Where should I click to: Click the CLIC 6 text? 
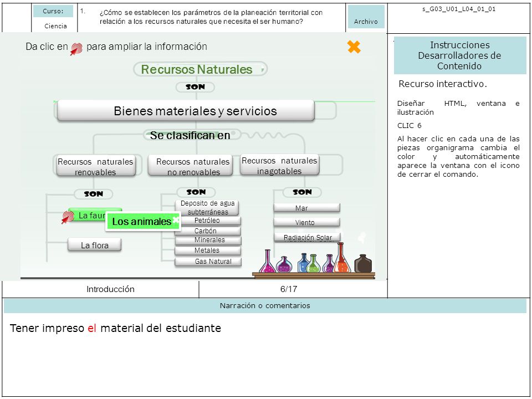(x=409, y=126)
